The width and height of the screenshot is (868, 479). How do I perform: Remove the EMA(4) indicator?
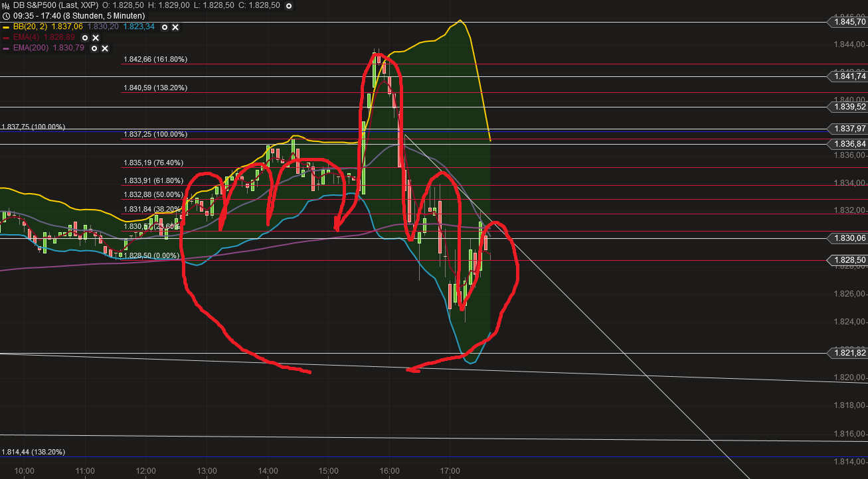(x=96, y=38)
